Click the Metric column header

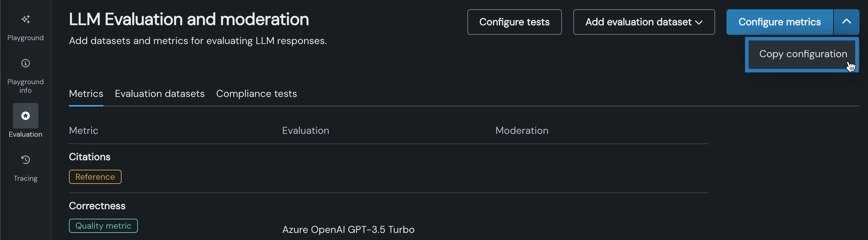pos(84,131)
